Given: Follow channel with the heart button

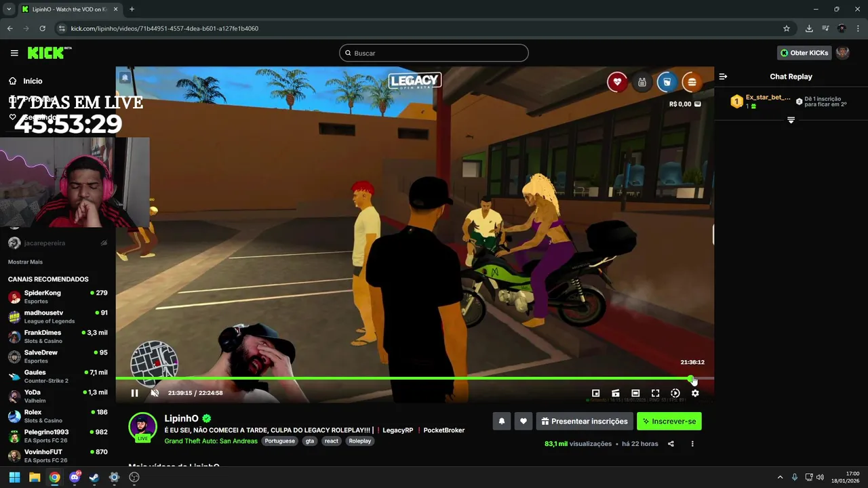Looking at the screenshot, I should 523,421.
